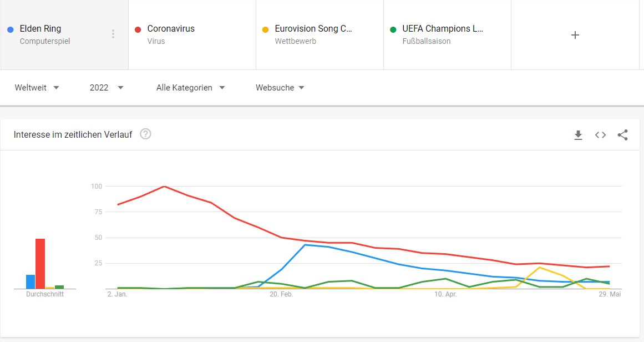Screen dimensions: 644x342
Task: Open the embed code icon
Action: click(x=601, y=135)
